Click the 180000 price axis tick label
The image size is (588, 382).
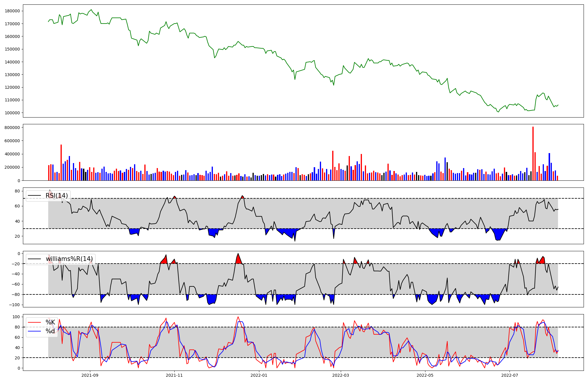[x=12, y=11]
